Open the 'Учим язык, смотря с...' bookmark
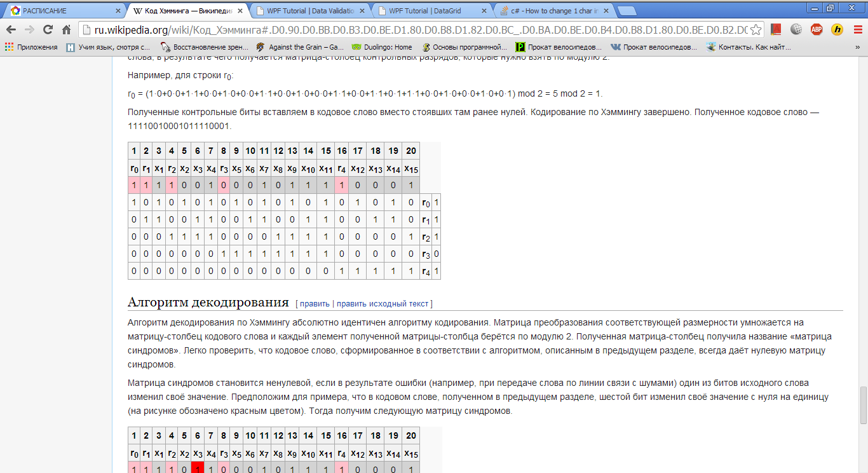Image resolution: width=868 pixels, height=473 pixels. point(109,47)
